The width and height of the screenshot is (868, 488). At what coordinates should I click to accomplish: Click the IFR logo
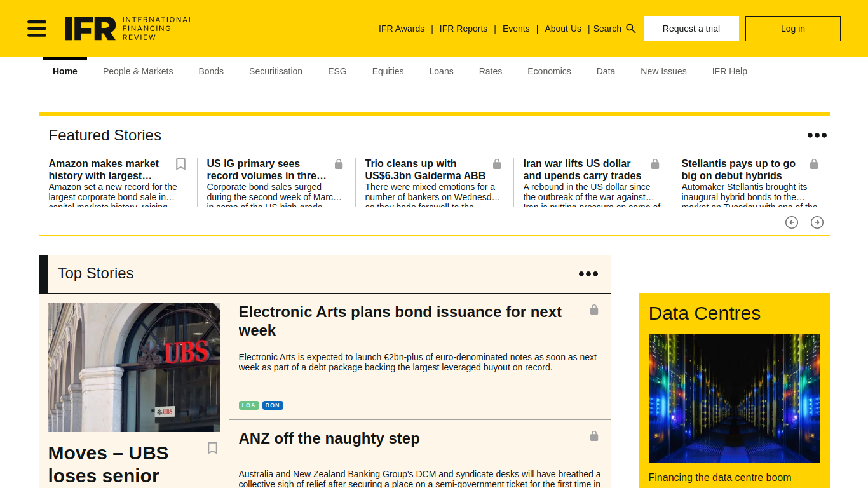point(129,29)
